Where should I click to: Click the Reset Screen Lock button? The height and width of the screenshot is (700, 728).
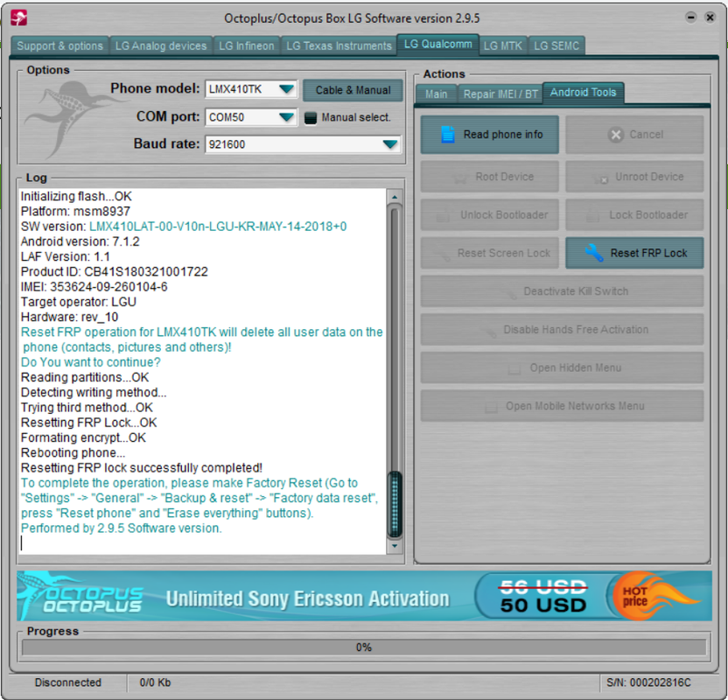coord(490,253)
